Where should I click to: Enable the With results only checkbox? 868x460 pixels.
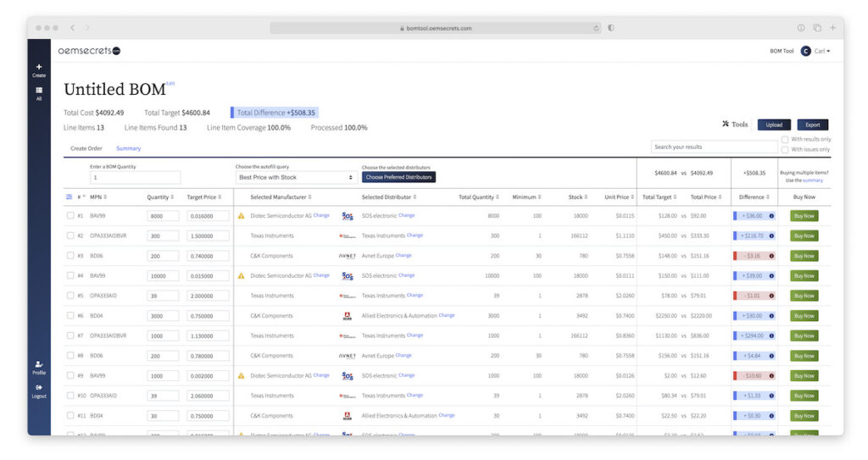[x=785, y=140]
